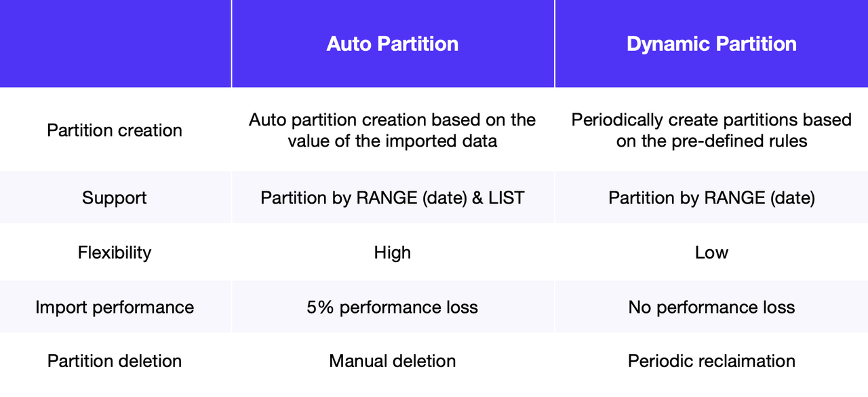Viewport: 868px width, 397px height.
Task: Click the Auto Partition column header
Action: pyautogui.click(x=393, y=44)
